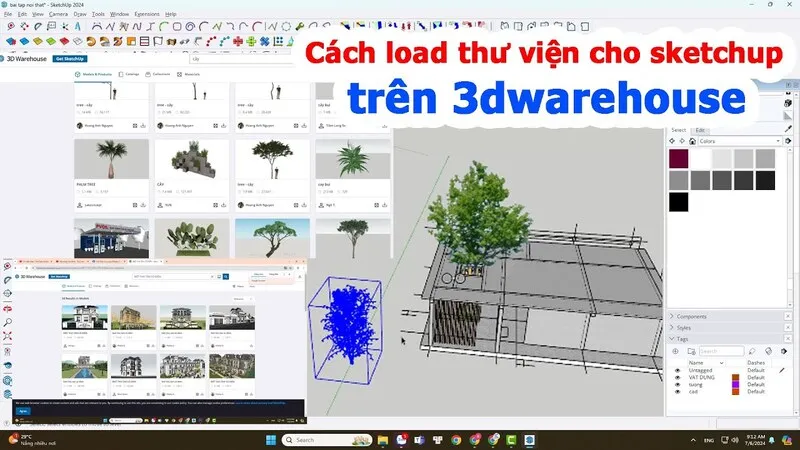Click the VAT DUNG tag color swatch
The image size is (800, 450).
coord(735,378)
